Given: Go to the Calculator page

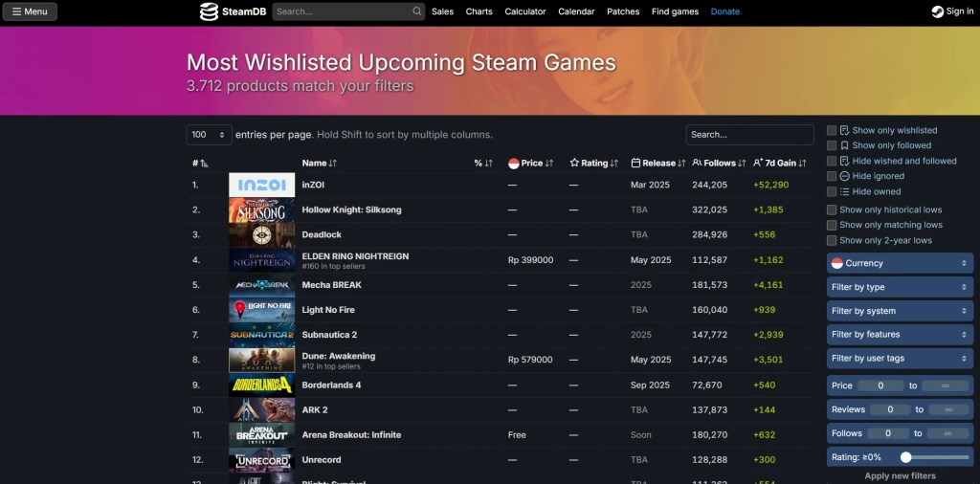Looking at the screenshot, I should 525,11.
